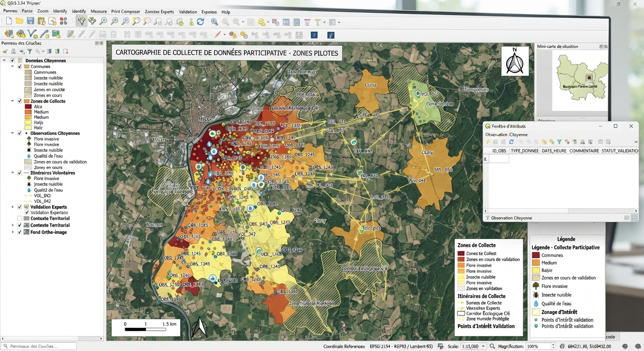Click the Save As floppy with pencil icon
This screenshot has height=351, width=644.
42,21
